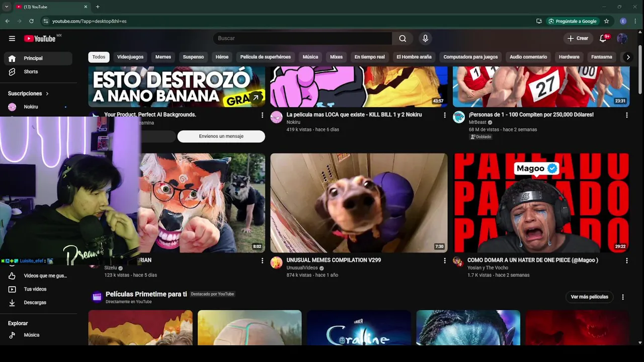Viewport: 644px width, 362px height.
Task: Go back with browser back arrow
Action: tap(7, 21)
